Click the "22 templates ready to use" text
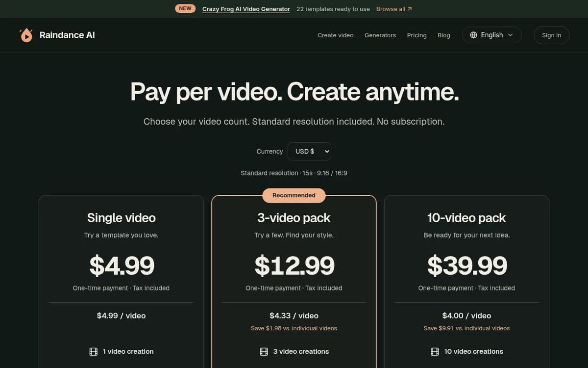 pyautogui.click(x=333, y=9)
